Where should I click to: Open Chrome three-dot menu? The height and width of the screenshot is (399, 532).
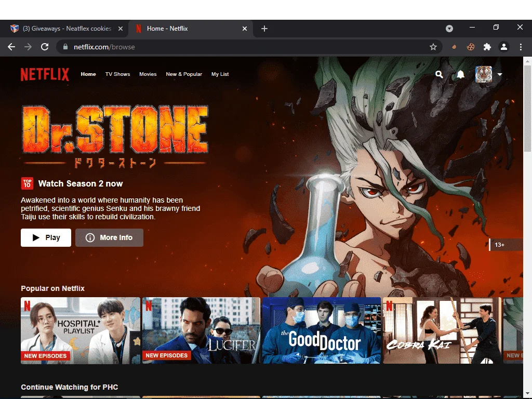521,47
